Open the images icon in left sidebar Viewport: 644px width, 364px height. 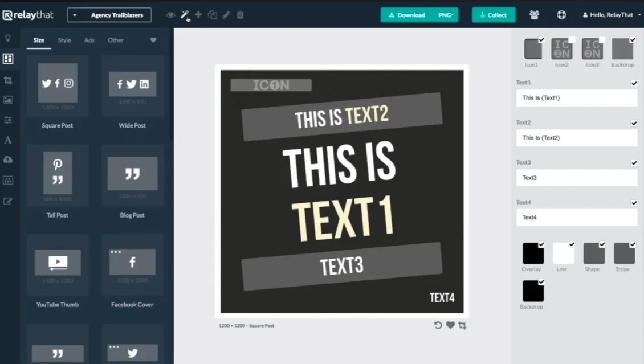[x=8, y=100]
